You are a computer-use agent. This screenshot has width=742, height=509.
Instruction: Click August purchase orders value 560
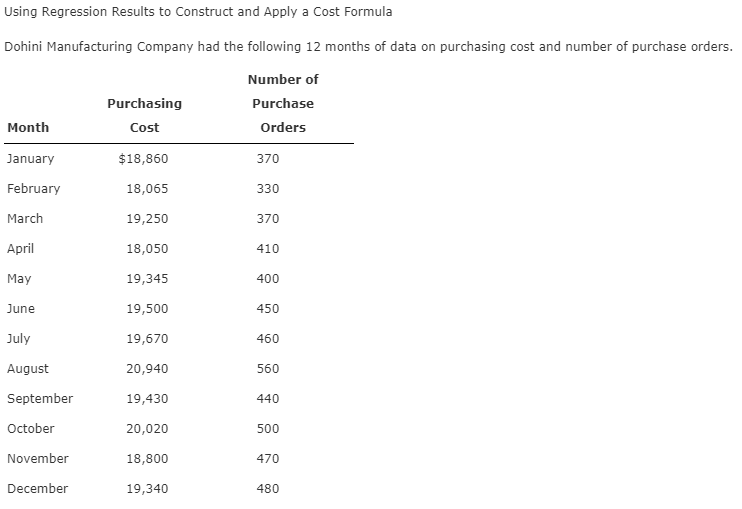(268, 369)
